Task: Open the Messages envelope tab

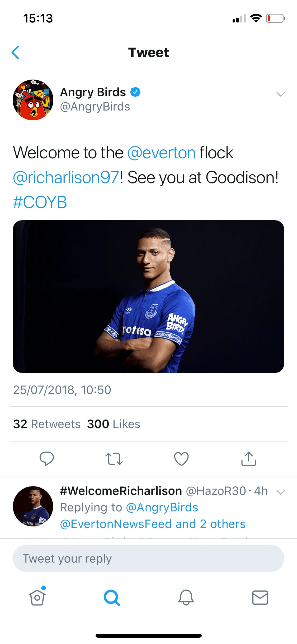Action: [x=260, y=597]
